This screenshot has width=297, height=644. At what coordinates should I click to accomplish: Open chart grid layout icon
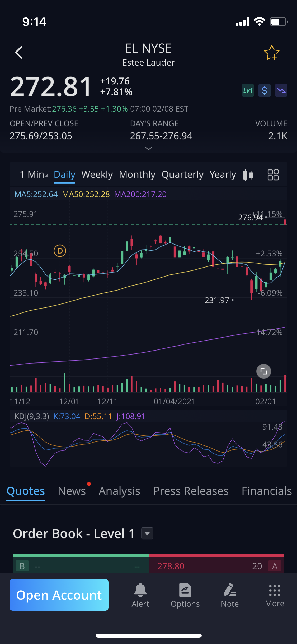tap(273, 175)
